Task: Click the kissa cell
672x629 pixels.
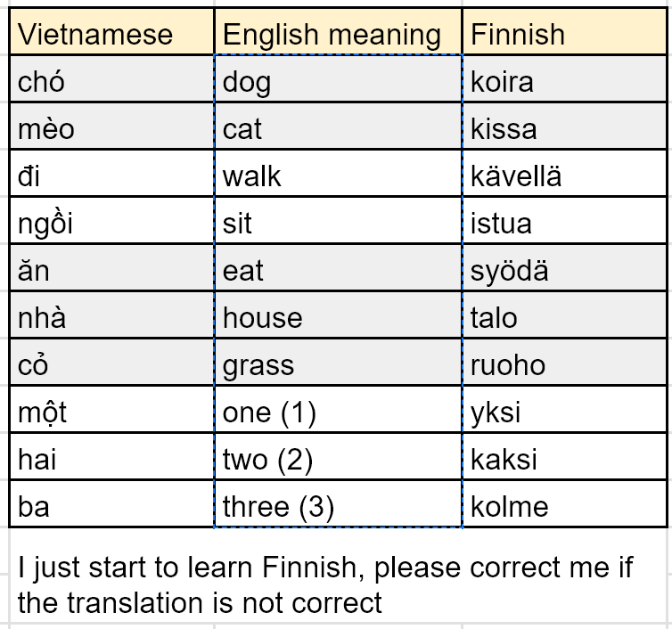Action: pos(564,126)
